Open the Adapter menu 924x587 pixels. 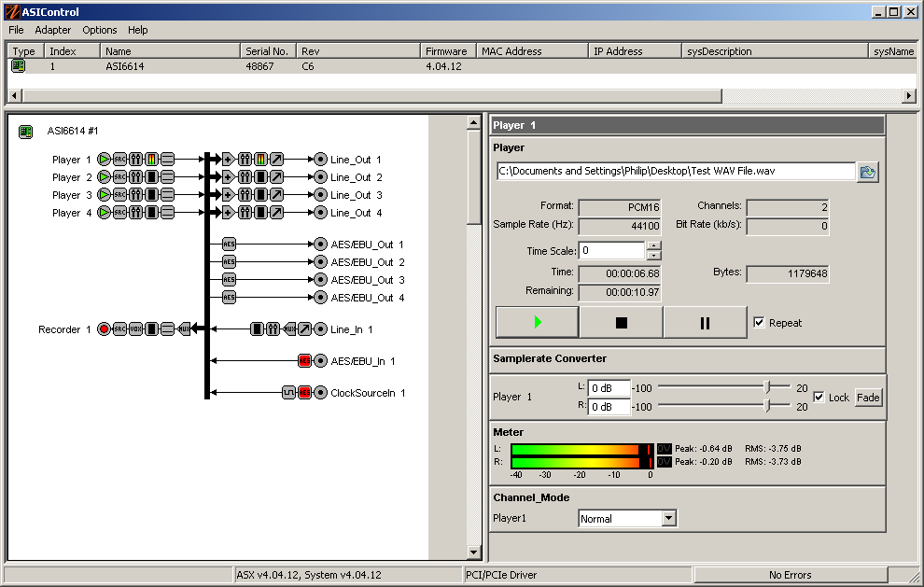pyautogui.click(x=52, y=30)
